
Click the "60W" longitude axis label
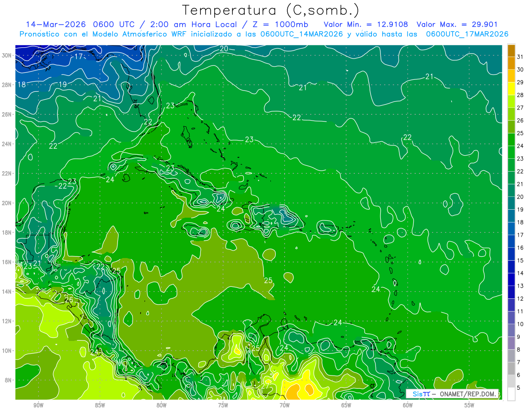tap(408, 405)
